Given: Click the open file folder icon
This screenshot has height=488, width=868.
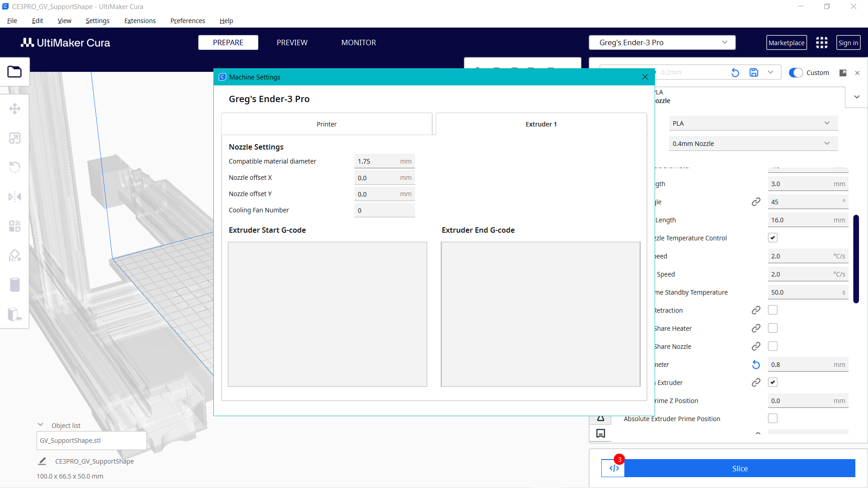Looking at the screenshot, I should coord(15,71).
